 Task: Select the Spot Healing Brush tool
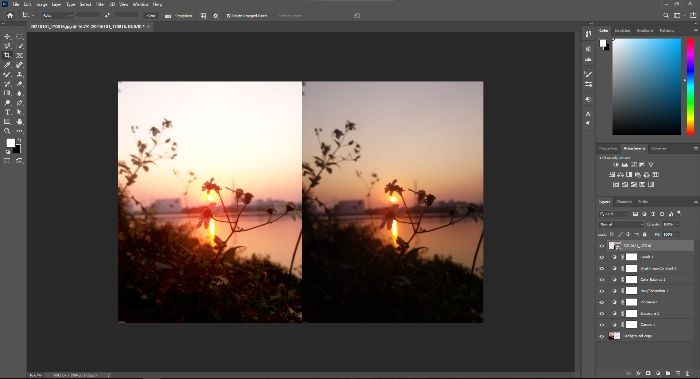[x=20, y=65]
